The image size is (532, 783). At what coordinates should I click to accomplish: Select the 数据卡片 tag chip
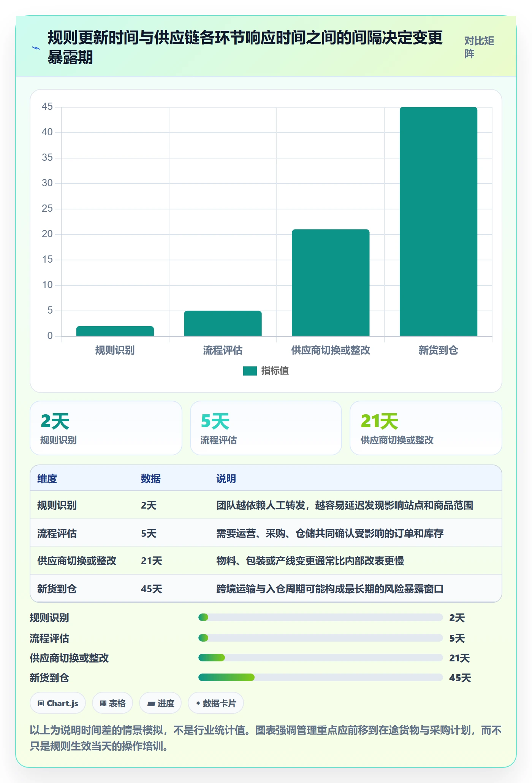point(216,703)
